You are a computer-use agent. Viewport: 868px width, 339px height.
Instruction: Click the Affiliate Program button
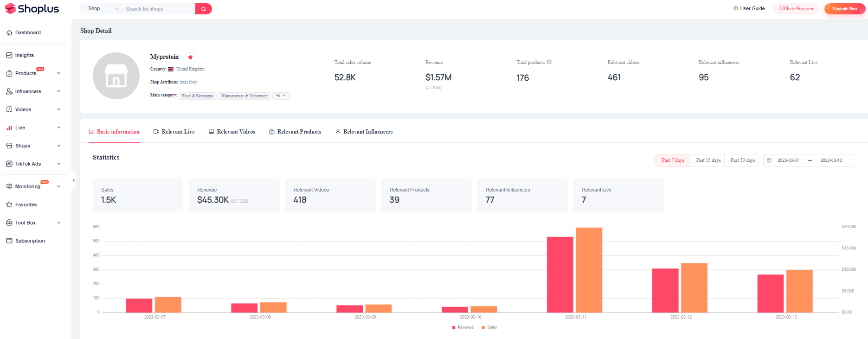point(796,8)
